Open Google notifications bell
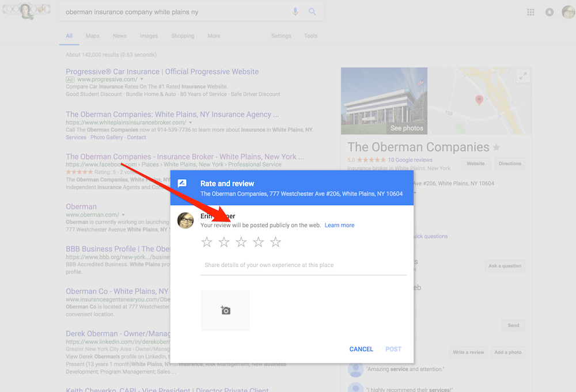576x392 pixels. click(550, 12)
